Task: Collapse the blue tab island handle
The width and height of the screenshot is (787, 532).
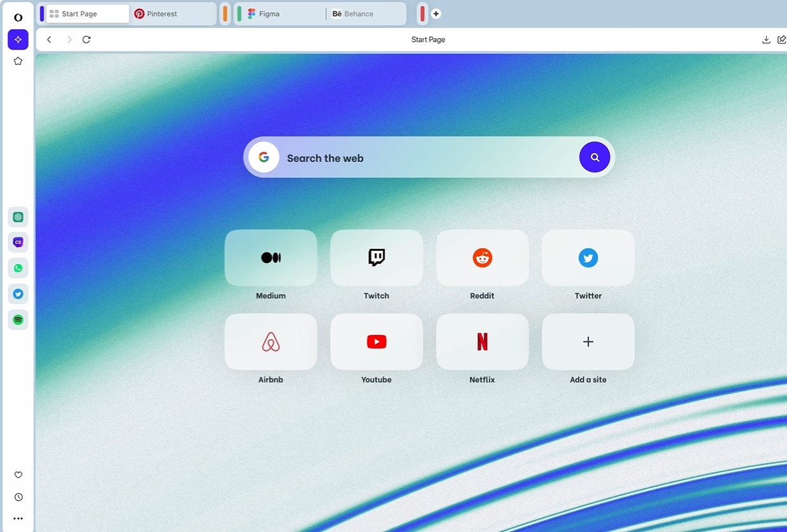Action: (42, 13)
